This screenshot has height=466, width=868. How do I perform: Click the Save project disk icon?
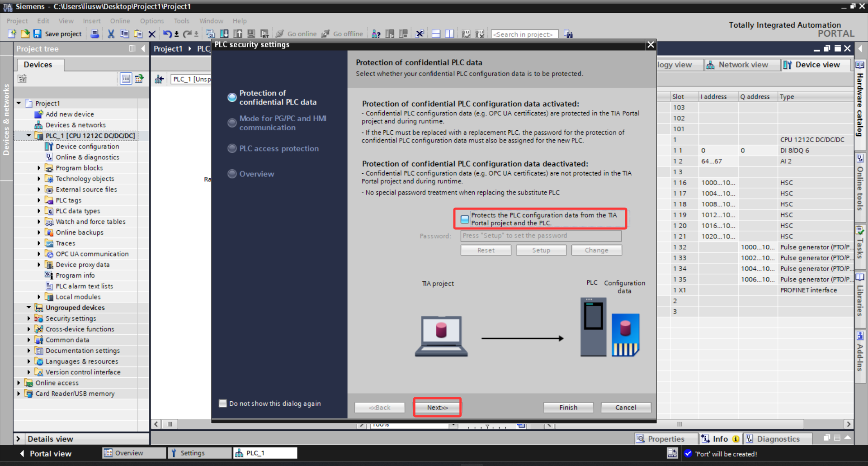pyautogui.click(x=38, y=33)
